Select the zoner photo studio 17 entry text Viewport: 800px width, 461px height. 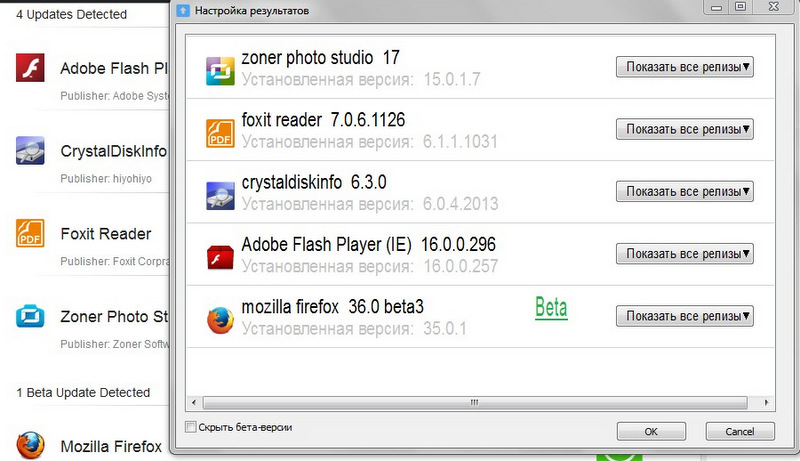(x=320, y=58)
